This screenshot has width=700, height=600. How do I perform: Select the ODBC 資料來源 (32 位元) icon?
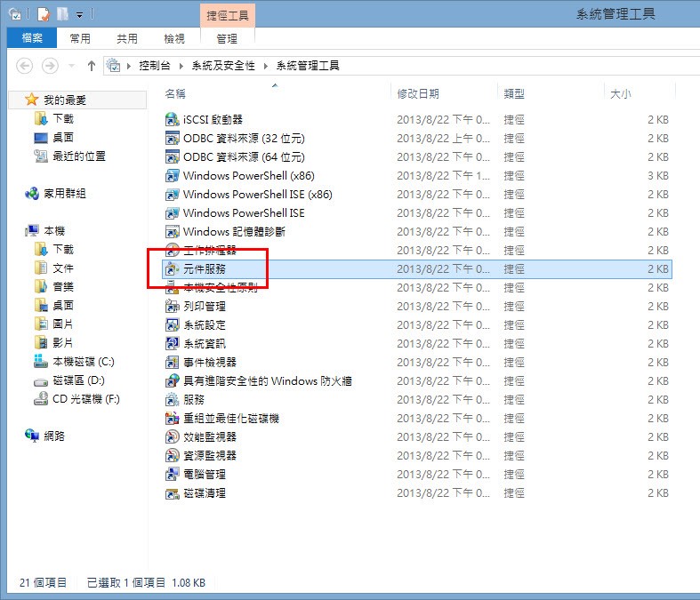173,139
